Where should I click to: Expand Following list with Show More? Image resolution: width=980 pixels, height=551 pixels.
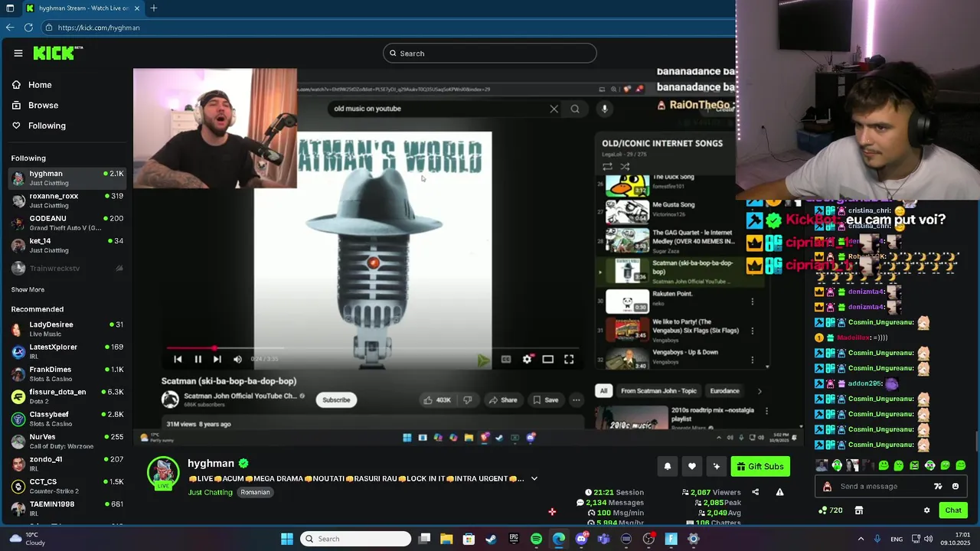(x=28, y=290)
